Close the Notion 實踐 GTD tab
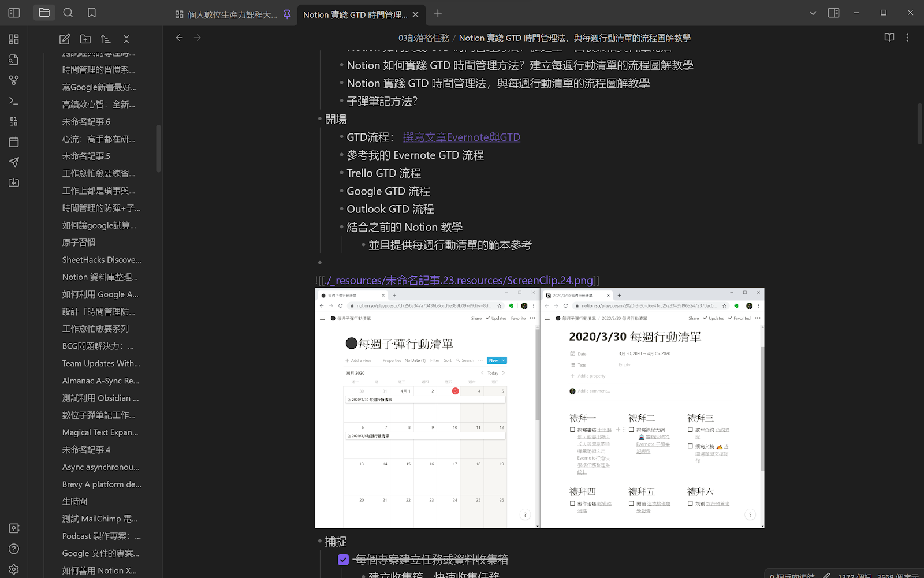The height and width of the screenshot is (578, 924). point(416,14)
